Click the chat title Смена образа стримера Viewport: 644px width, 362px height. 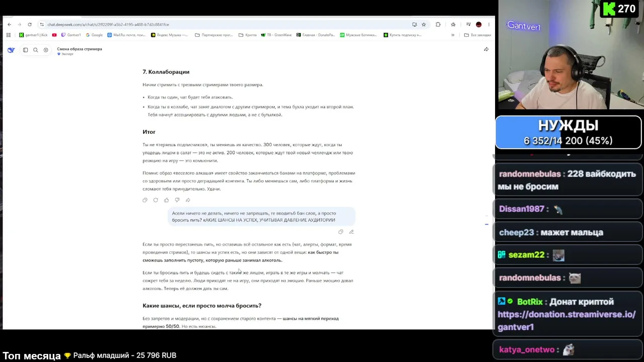tap(79, 49)
